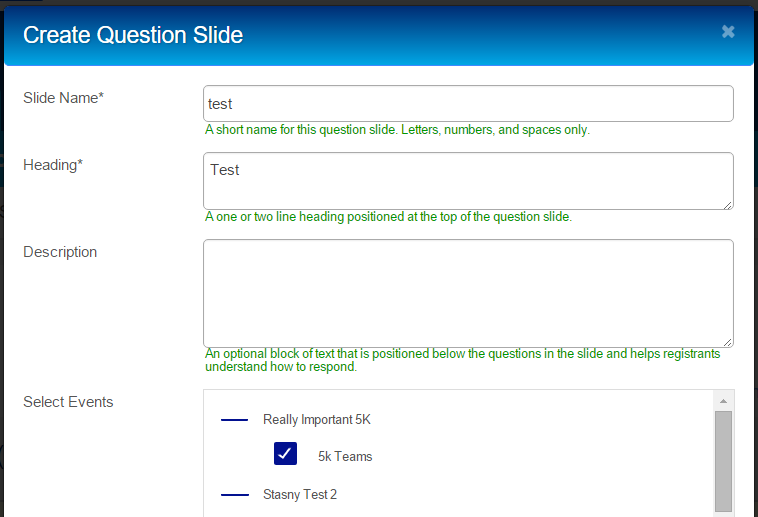Image resolution: width=758 pixels, height=517 pixels.
Task: Collapse the Really Important 5K group
Action: pos(234,420)
